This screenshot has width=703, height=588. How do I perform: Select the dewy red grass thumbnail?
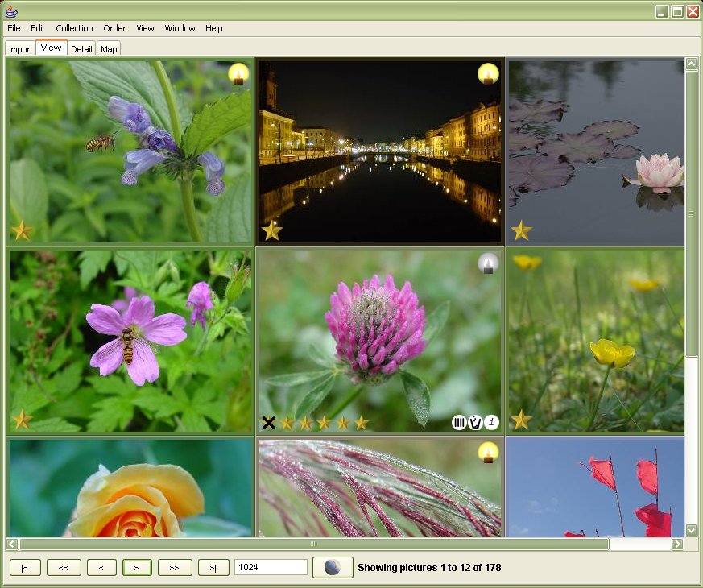(x=380, y=487)
